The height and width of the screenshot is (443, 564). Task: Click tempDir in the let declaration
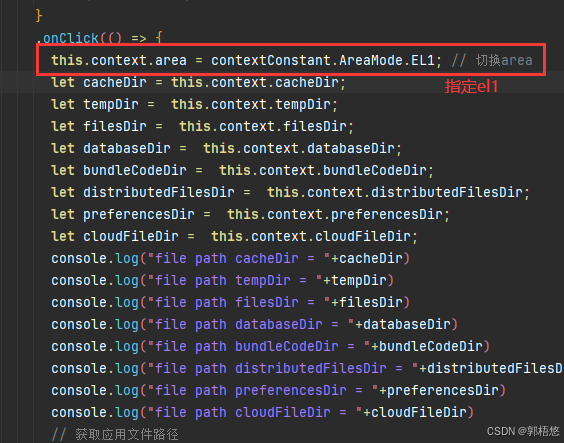(x=111, y=104)
